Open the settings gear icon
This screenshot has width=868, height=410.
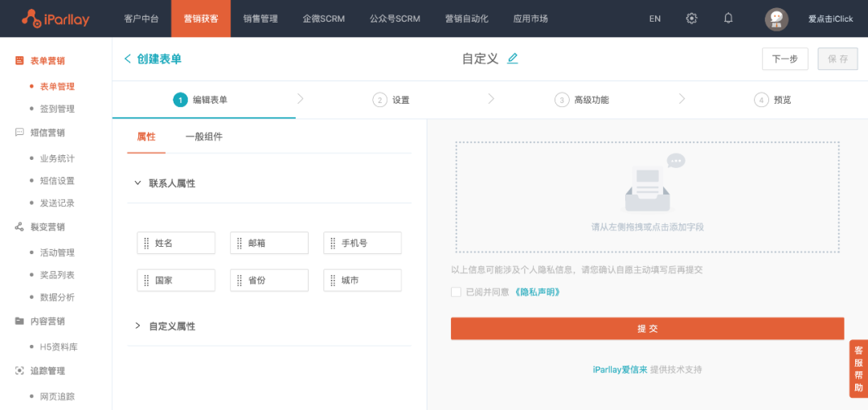click(691, 18)
